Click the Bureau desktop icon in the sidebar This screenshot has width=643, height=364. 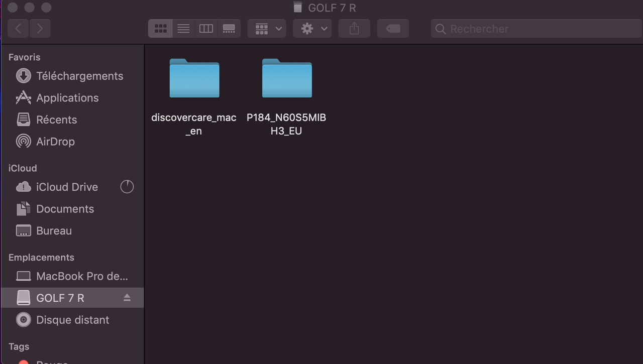tap(24, 231)
